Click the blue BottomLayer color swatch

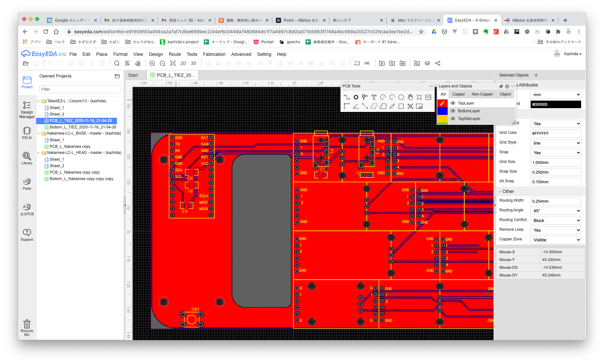tap(442, 111)
